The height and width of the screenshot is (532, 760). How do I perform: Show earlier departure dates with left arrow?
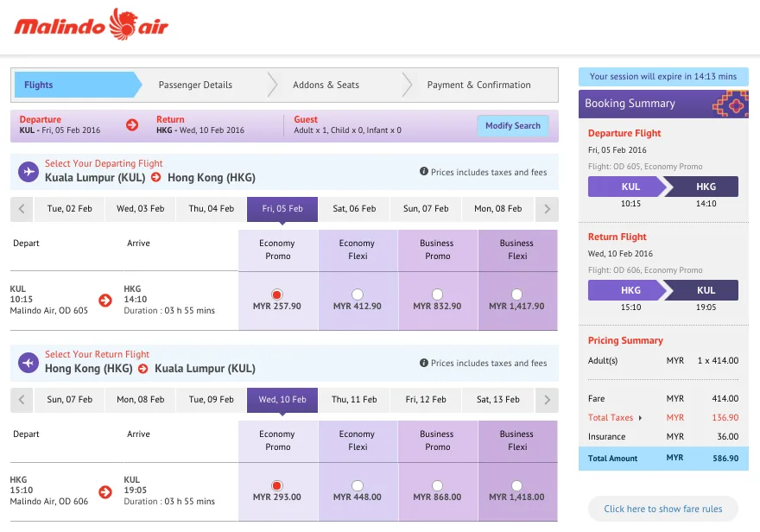coord(22,209)
